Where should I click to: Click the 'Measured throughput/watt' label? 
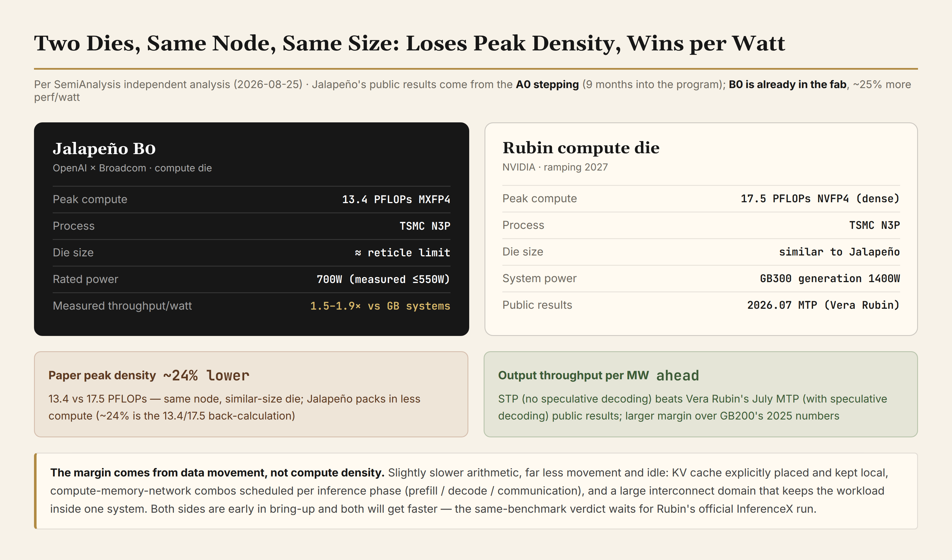click(122, 306)
